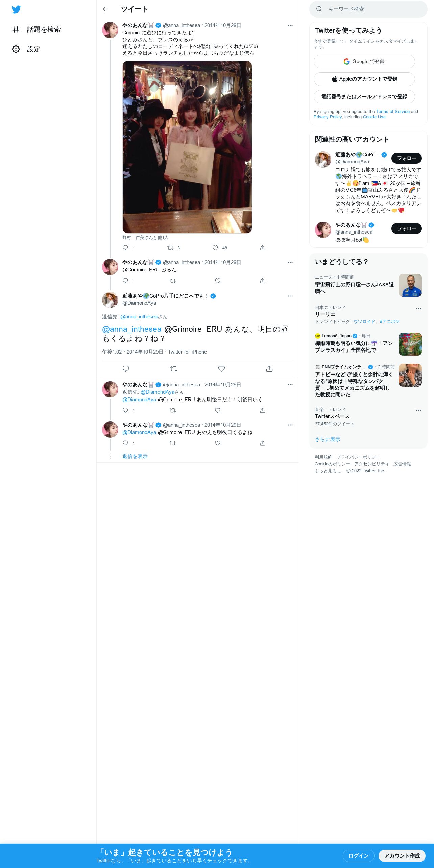Open options for リーリエ trend
Viewport: 434px width, 868px height.
point(418,309)
